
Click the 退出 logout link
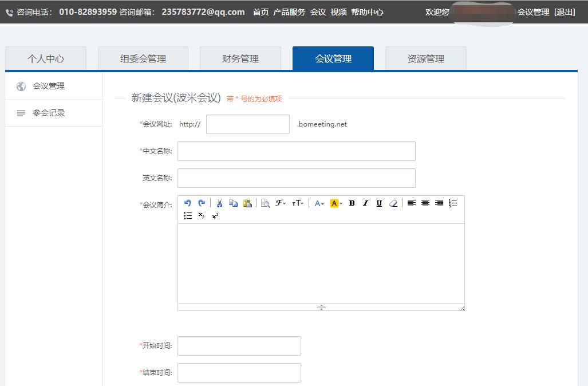point(565,12)
